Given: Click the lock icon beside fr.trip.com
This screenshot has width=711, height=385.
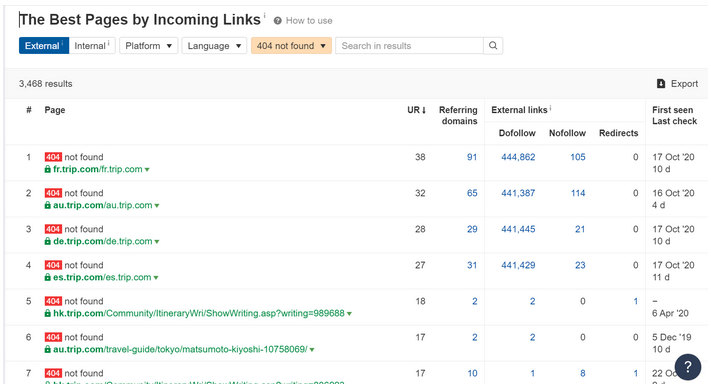Looking at the screenshot, I should pyautogui.click(x=48, y=169).
